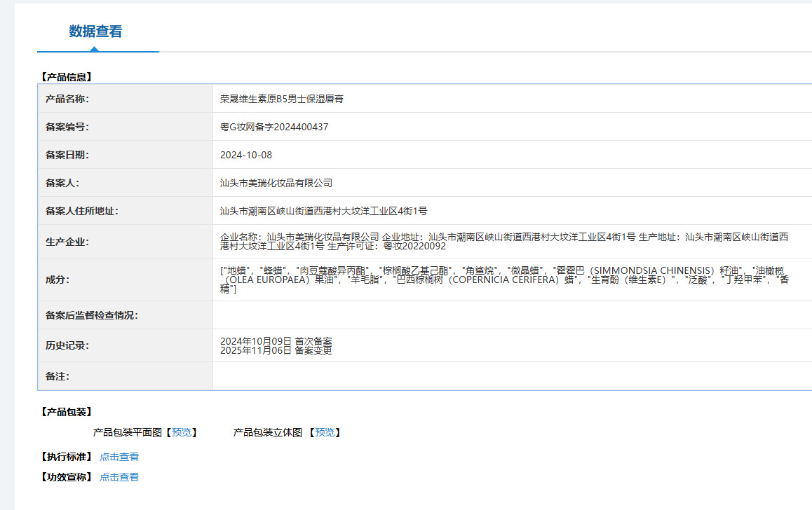Select the 成分 ingredients list text

click(504, 280)
